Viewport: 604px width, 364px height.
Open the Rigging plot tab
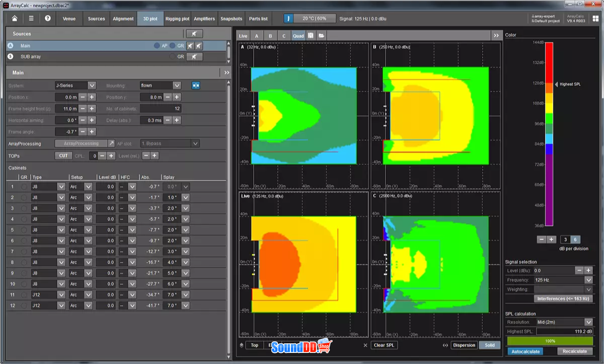pos(177,19)
